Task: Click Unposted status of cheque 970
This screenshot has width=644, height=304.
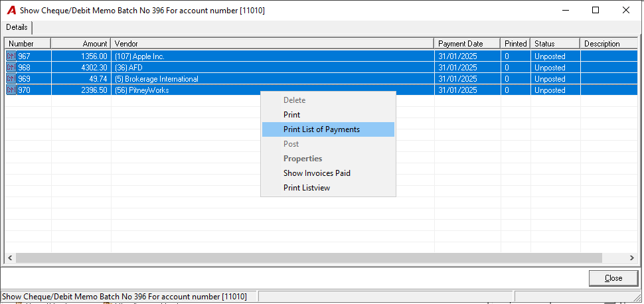Action: click(550, 90)
